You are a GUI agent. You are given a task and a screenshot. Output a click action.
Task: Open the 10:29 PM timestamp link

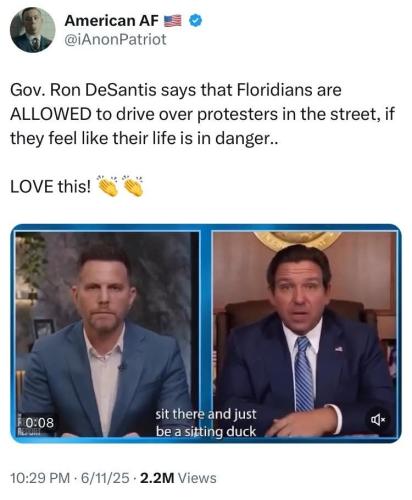point(40,478)
